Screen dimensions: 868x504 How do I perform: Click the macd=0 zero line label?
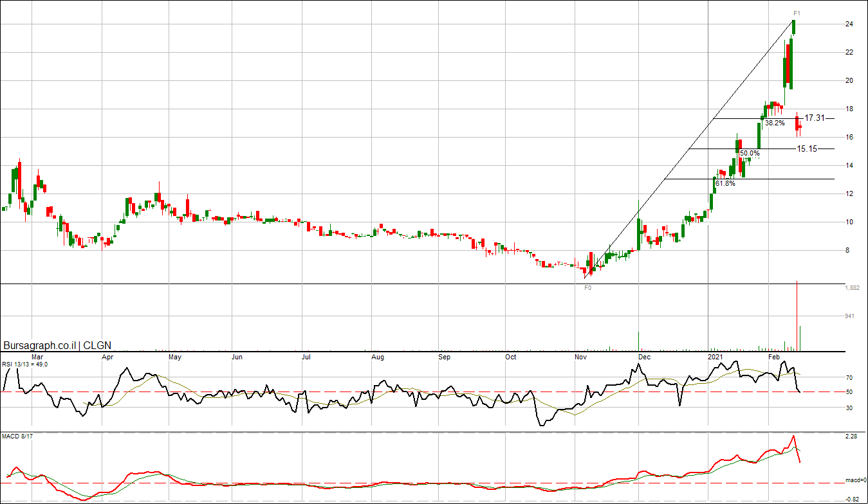pos(854,480)
